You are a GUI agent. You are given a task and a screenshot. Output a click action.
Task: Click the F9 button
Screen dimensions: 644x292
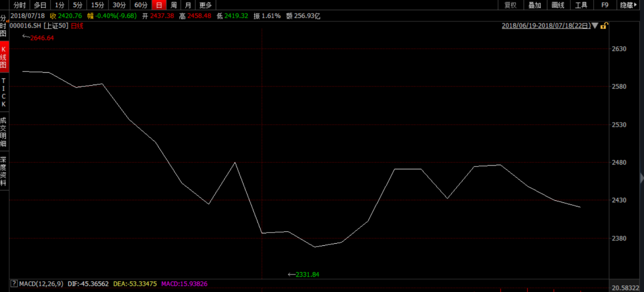(605, 5)
